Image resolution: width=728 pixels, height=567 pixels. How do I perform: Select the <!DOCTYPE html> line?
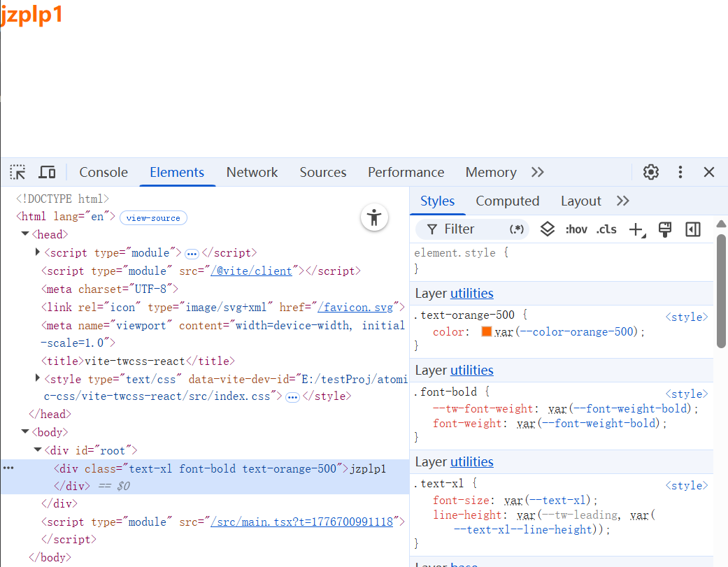tap(62, 199)
